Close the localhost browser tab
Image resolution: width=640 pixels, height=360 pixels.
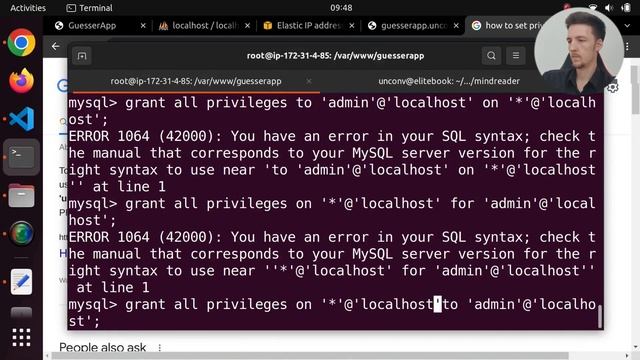pos(247,26)
